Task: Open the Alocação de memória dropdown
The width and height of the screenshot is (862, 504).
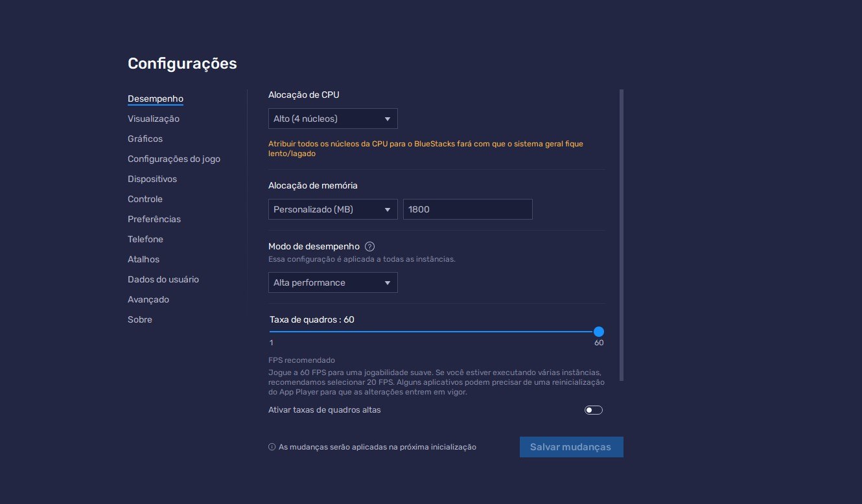Action: 333,209
